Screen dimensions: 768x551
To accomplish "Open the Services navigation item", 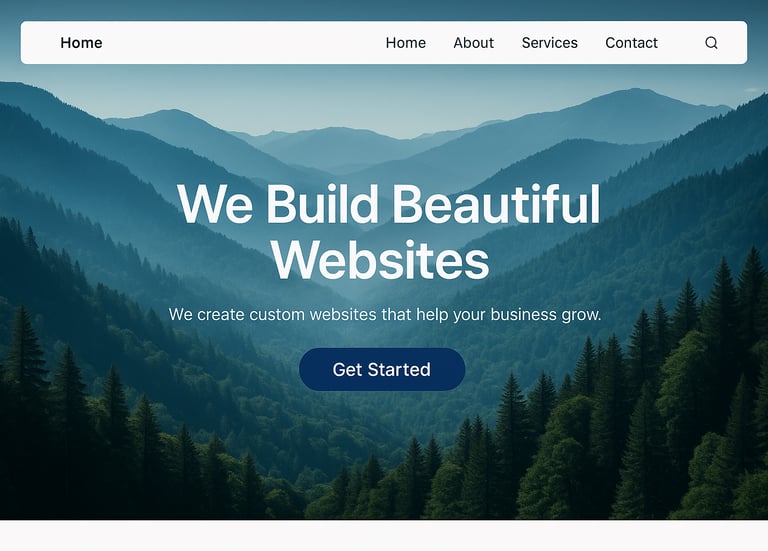I will tap(550, 43).
